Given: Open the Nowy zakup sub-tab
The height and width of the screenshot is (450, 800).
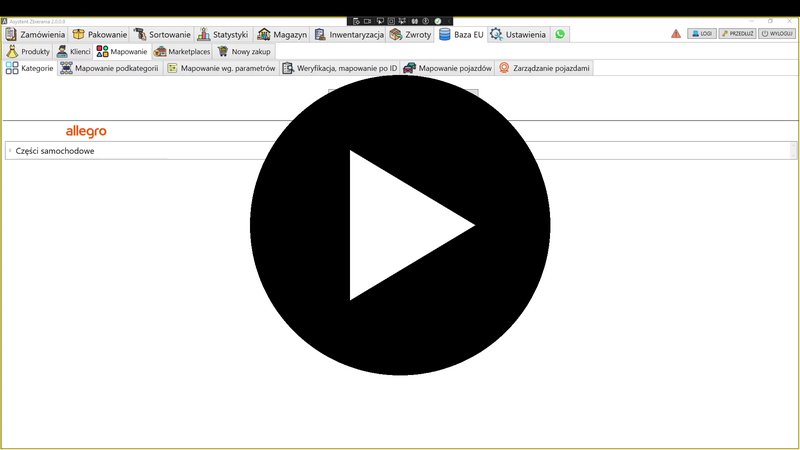Looking at the screenshot, I should tap(244, 52).
